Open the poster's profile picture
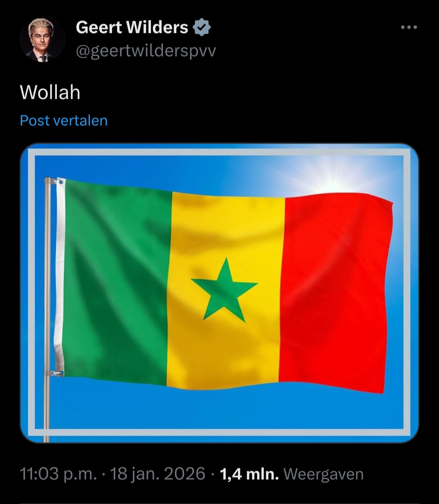Viewport: 439px width, 504px height. pyautogui.click(x=43, y=39)
